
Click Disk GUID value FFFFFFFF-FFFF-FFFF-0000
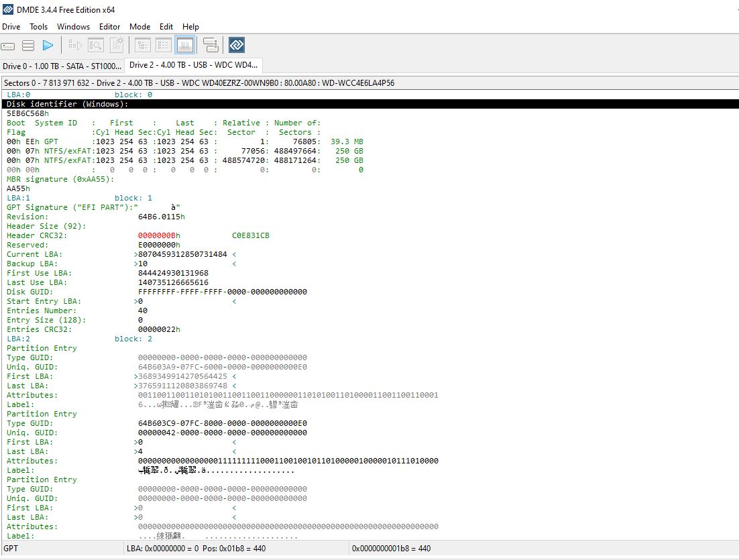coord(223,292)
